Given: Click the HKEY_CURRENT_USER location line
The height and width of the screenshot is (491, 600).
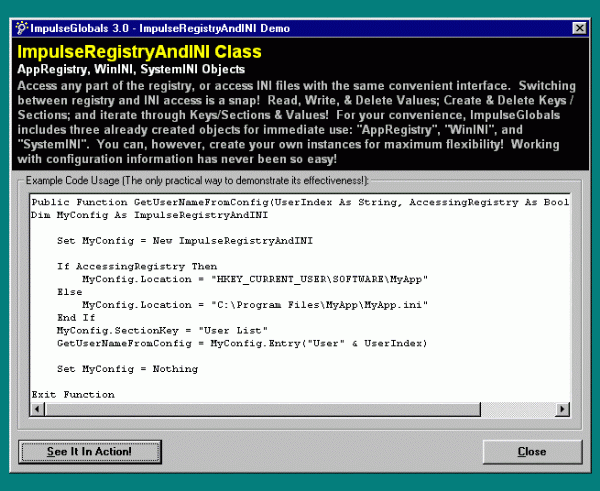Looking at the screenshot, I should (x=255, y=279).
